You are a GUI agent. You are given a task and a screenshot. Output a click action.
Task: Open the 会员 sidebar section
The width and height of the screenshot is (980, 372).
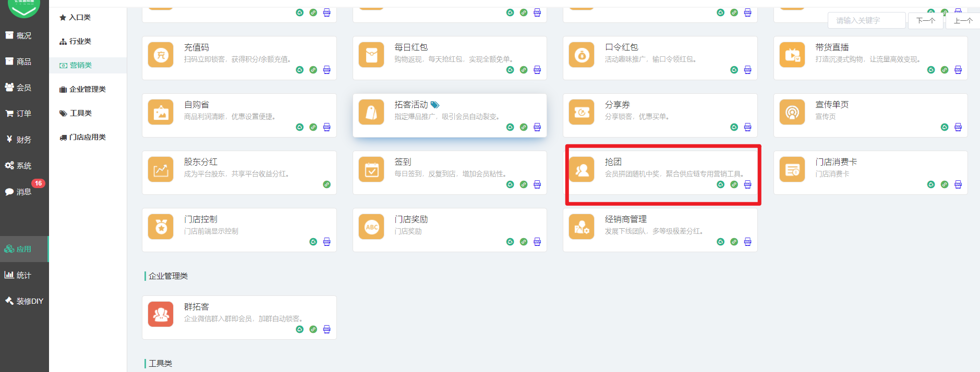[x=24, y=88]
